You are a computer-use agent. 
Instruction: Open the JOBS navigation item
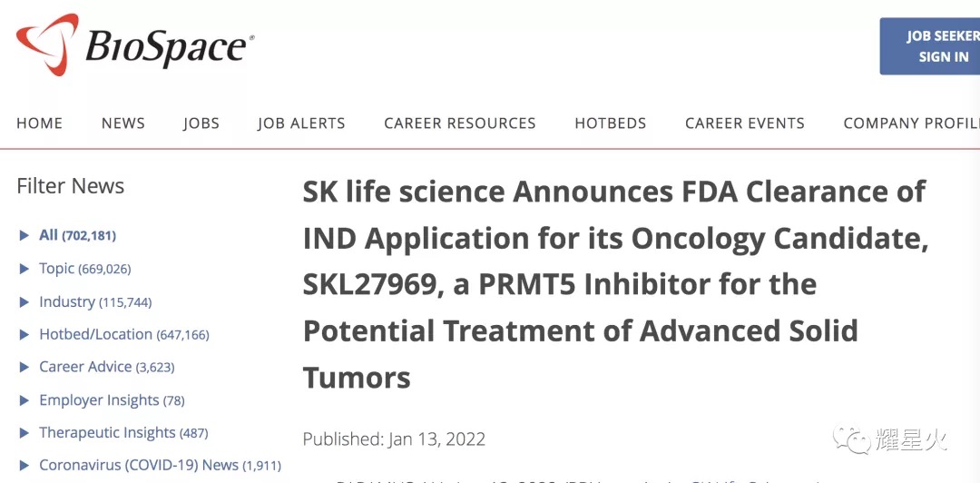click(201, 123)
